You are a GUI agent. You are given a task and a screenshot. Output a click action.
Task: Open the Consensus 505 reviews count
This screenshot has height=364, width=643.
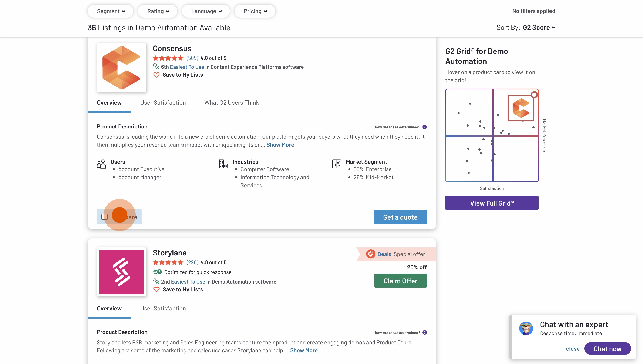coord(192,58)
